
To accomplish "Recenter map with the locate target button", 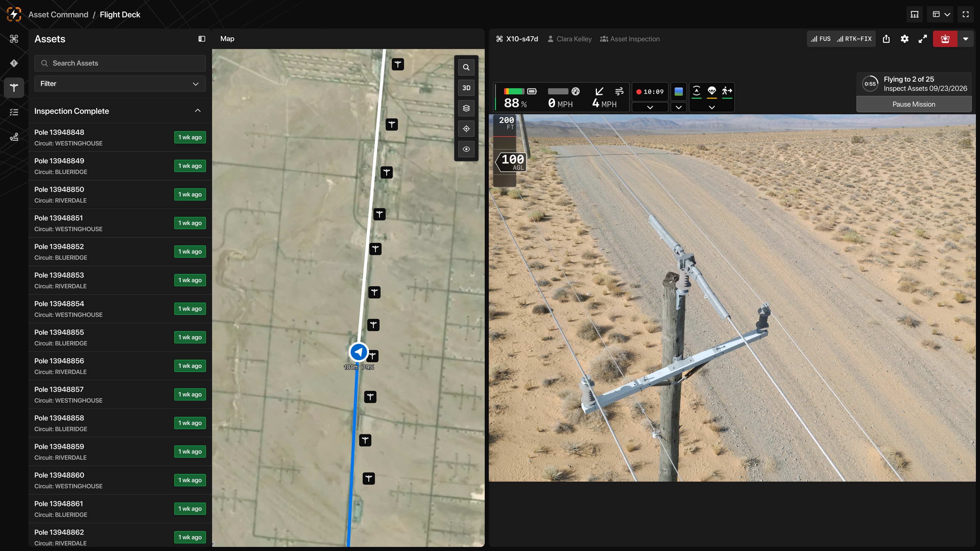I will tap(466, 129).
